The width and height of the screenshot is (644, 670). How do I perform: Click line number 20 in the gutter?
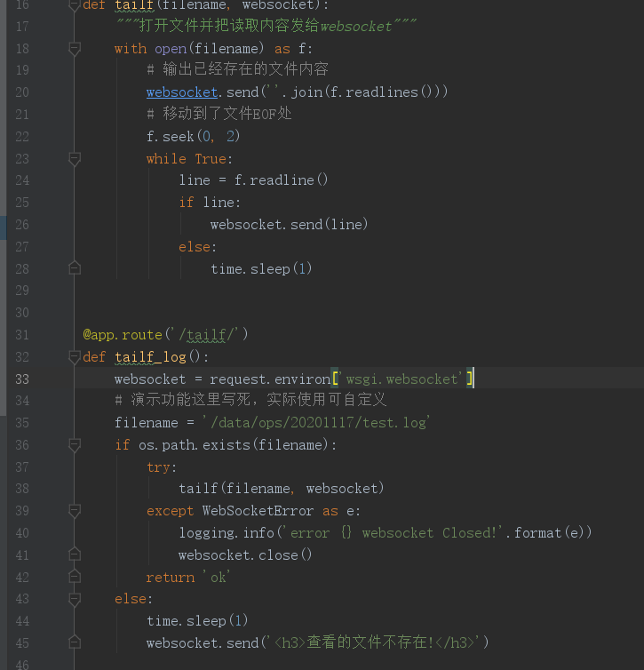point(22,92)
